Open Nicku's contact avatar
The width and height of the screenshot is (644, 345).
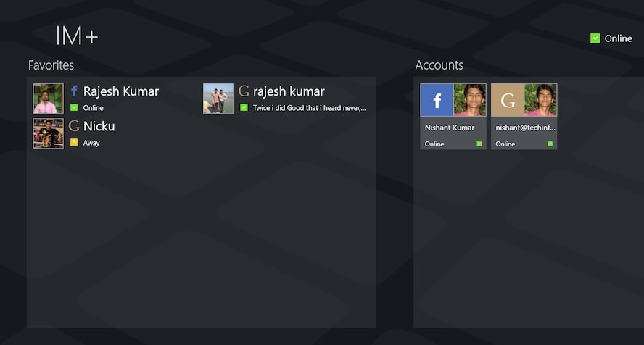click(49, 133)
